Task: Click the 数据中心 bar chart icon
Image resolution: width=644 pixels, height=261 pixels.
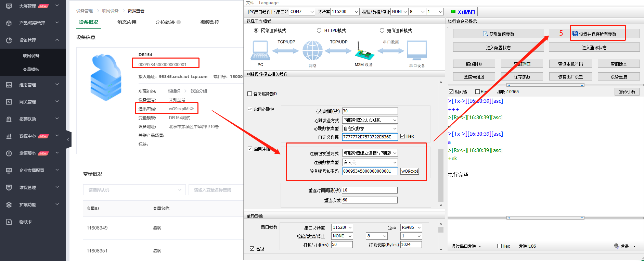Action: coord(9,136)
